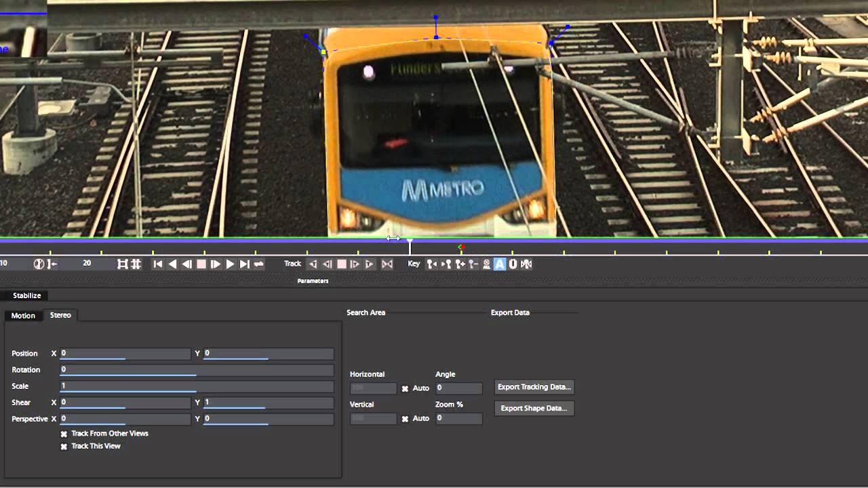This screenshot has width=868, height=488.
Task: Toggle the Überkey U button
Action: [x=513, y=264]
